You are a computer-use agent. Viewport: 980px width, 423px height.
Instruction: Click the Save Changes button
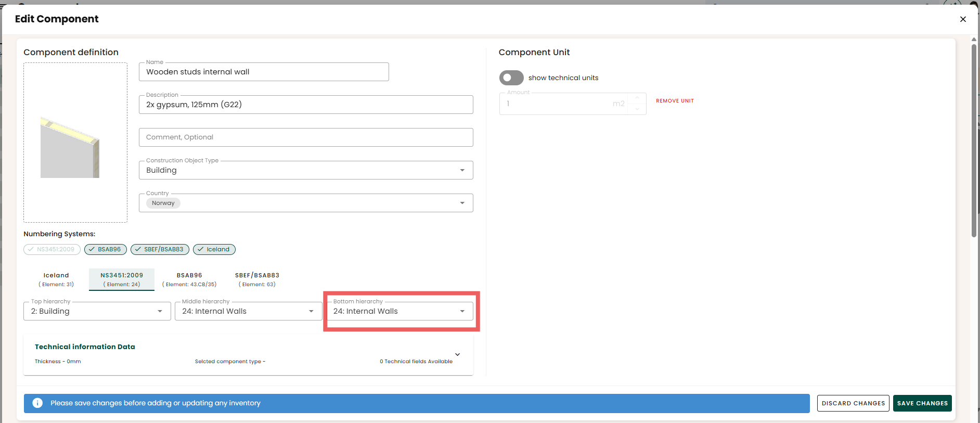click(922, 403)
